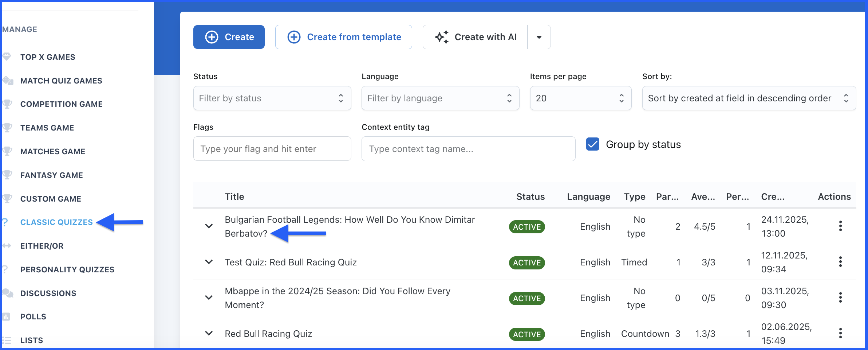
Task: Open the Filter by status dropdown
Action: point(272,98)
